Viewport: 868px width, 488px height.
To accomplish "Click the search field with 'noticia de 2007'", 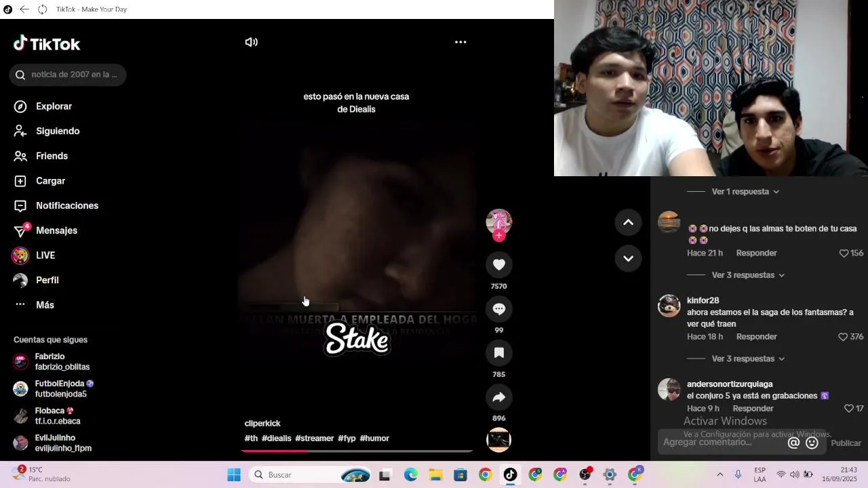I will (x=68, y=75).
